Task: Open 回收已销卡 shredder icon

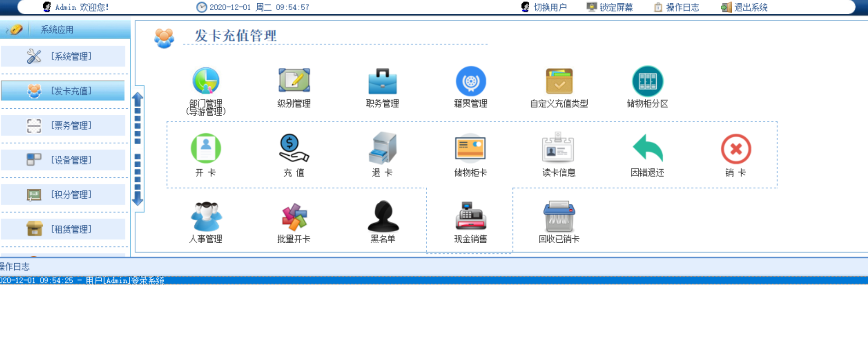Action: point(559,216)
